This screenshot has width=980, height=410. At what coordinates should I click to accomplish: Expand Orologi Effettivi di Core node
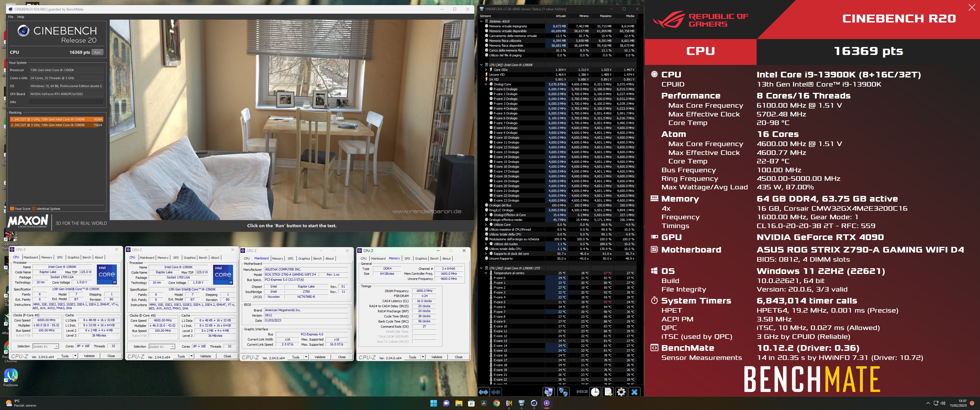pyautogui.click(x=486, y=215)
